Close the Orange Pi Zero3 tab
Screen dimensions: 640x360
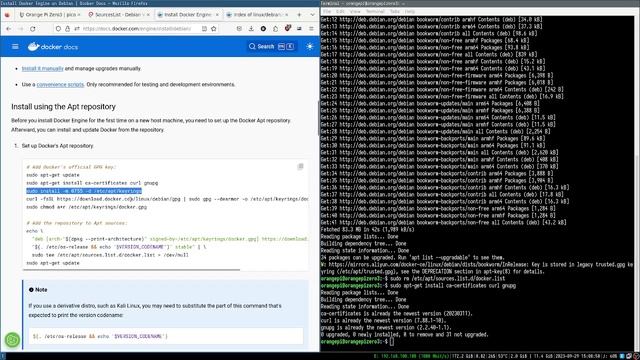pyautogui.click(x=79, y=15)
